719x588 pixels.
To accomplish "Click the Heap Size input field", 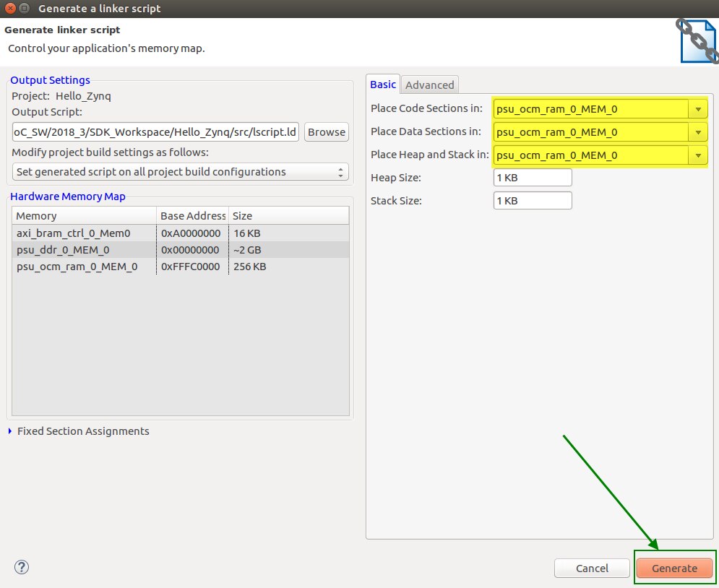I will [532, 178].
